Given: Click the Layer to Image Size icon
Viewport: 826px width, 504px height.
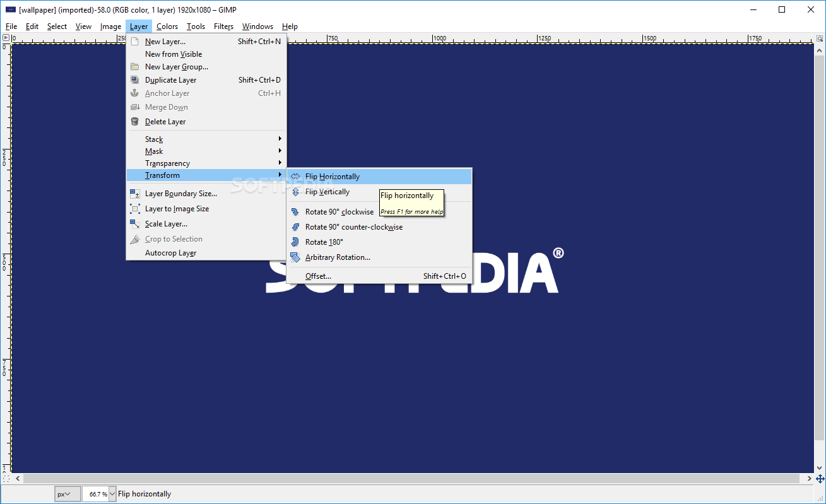Looking at the screenshot, I should 135,209.
